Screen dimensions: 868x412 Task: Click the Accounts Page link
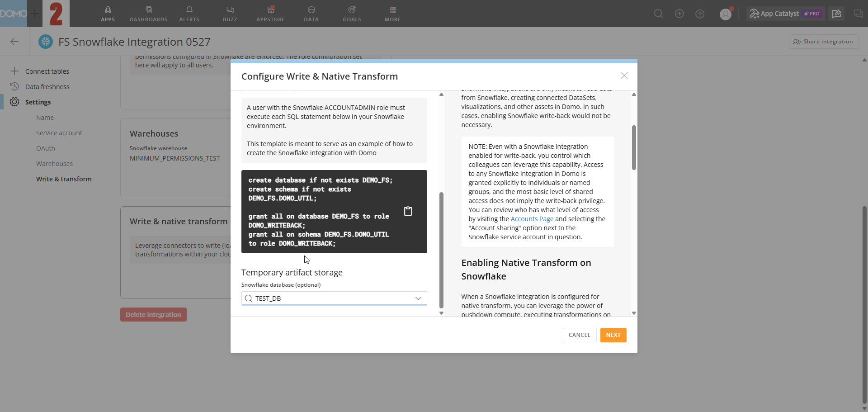click(532, 219)
